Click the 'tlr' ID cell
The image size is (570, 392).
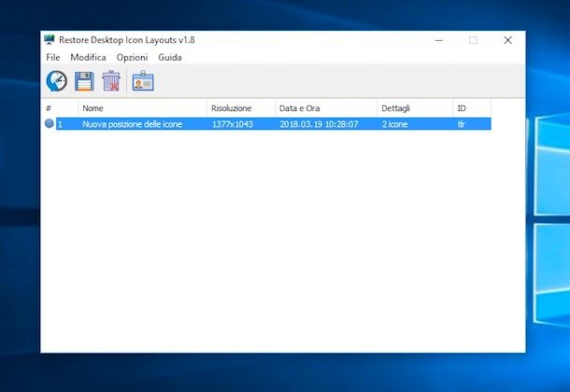461,124
